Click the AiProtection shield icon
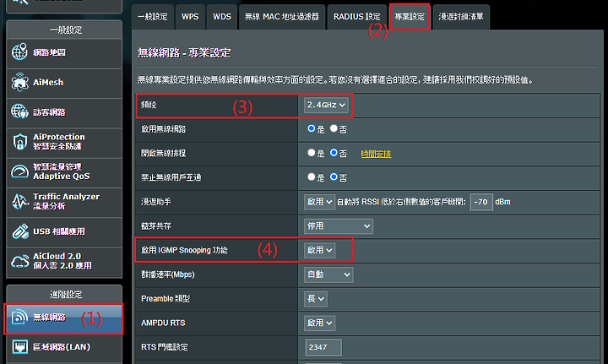Image resolution: width=608 pixels, height=364 pixels. (x=19, y=142)
